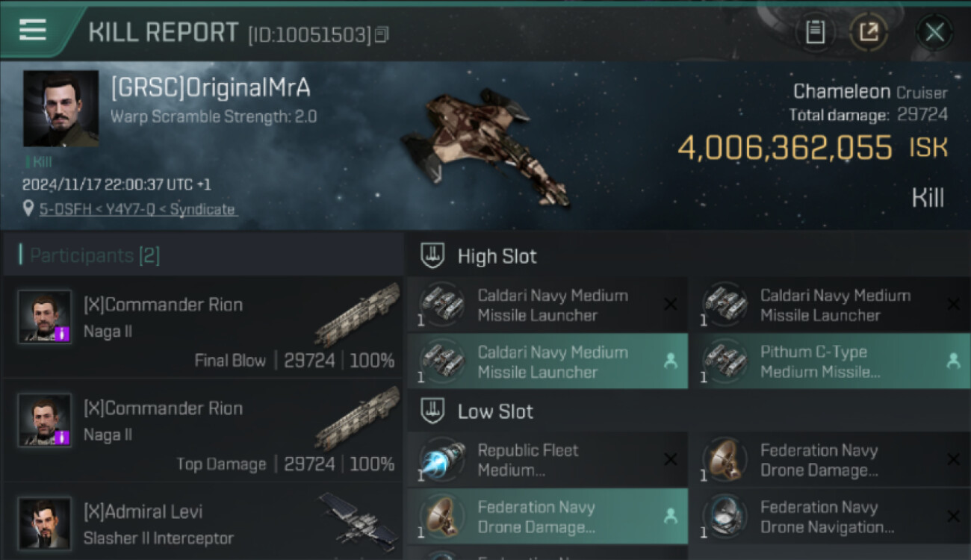
Task: Select the Participants [2] tab
Action: pyautogui.click(x=94, y=256)
